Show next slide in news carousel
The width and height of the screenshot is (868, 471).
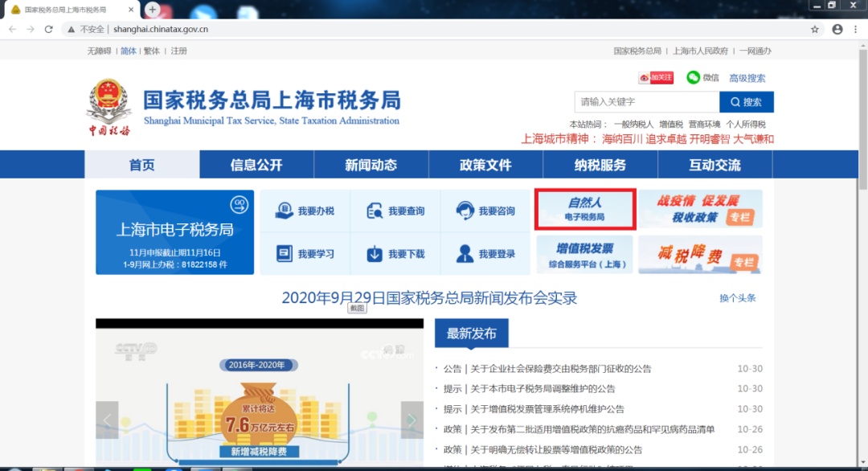[411, 420]
